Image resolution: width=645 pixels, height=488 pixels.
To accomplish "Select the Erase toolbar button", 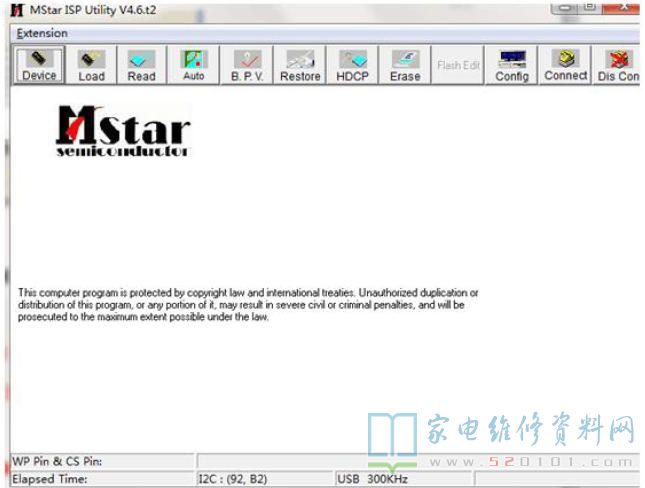I will pos(405,65).
